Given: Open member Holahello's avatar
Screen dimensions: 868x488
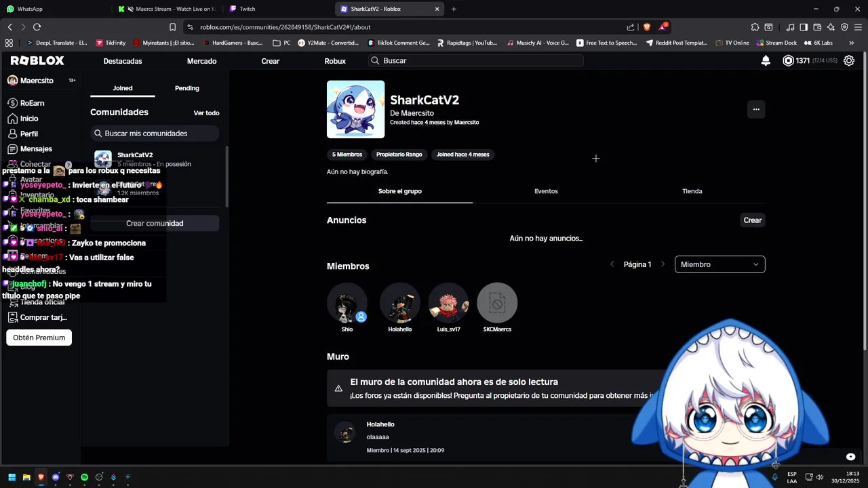Looking at the screenshot, I should (x=400, y=303).
